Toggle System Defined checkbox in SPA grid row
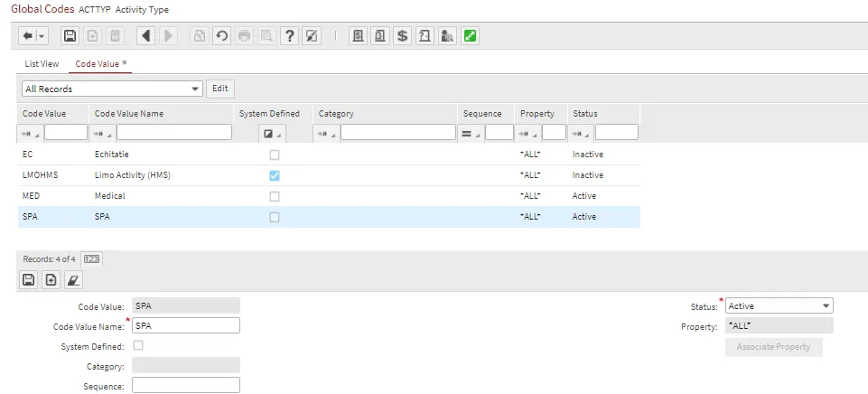 [x=274, y=218]
